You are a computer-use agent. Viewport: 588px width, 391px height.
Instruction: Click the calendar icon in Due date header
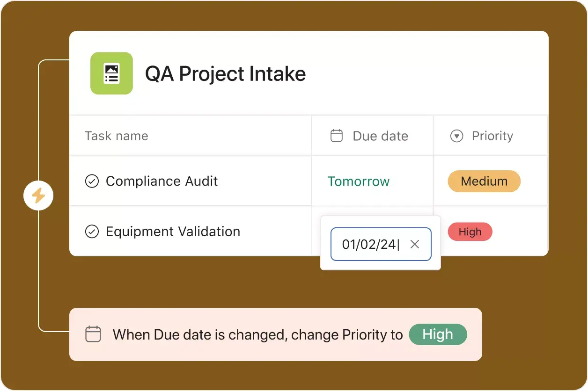point(337,136)
